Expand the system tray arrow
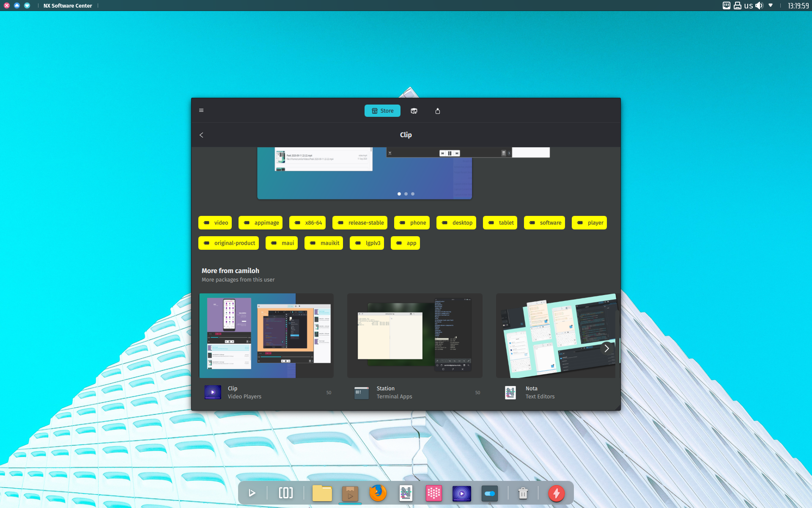The width and height of the screenshot is (812, 508). [771, 6]
